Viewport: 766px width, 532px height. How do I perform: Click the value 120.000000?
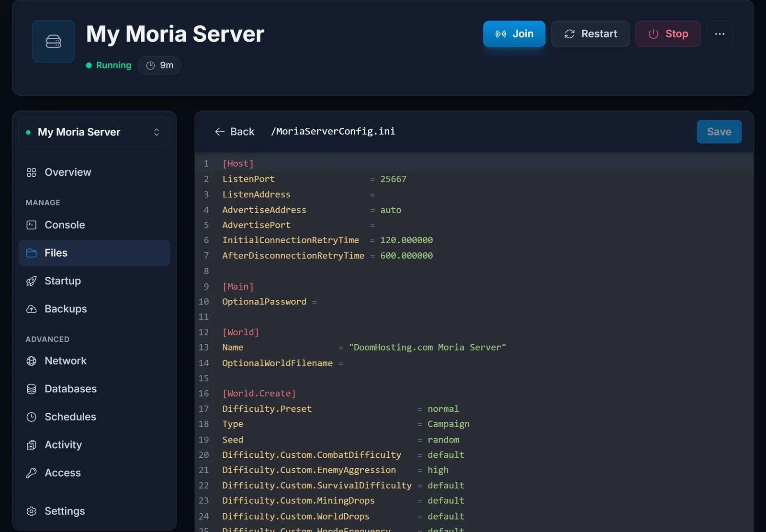click(406, 240)
